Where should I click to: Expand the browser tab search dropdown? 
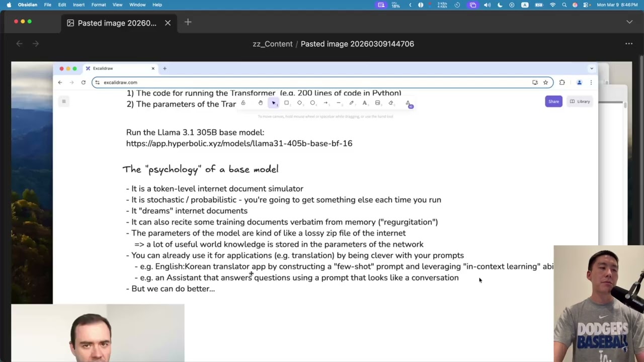[592, 68]
